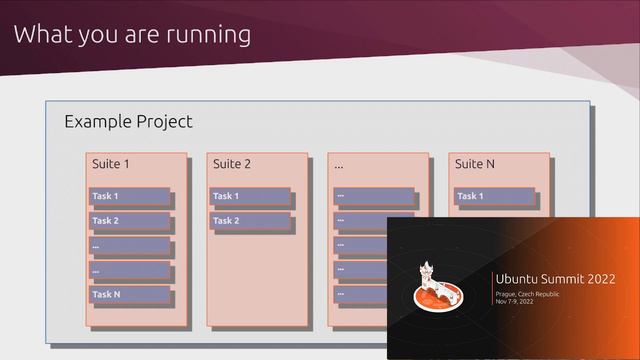
Task: Click the 'Prague, Czech Republic' text
Action: pos(527,294)
